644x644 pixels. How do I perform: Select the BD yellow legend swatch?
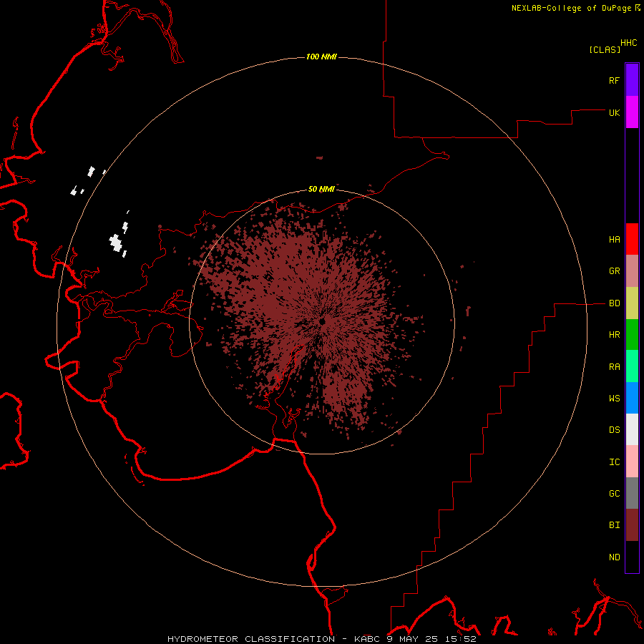pyautogui.click(x=632, y=303)
